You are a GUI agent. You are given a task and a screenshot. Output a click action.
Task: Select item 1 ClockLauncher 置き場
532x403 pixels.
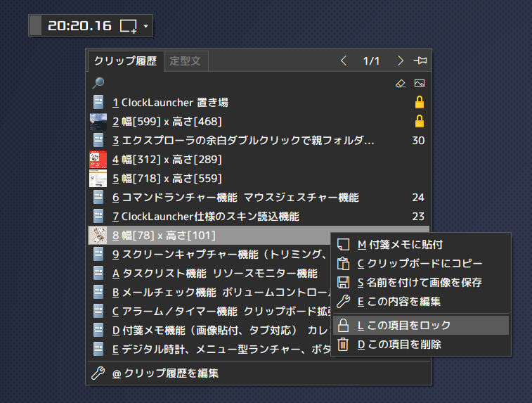tap(259, 102)
